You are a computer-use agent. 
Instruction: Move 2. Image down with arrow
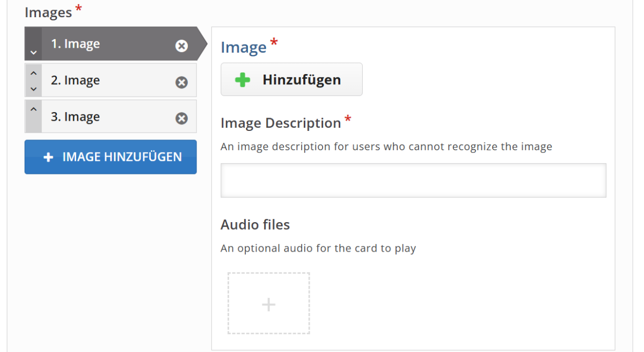[33, 89]
